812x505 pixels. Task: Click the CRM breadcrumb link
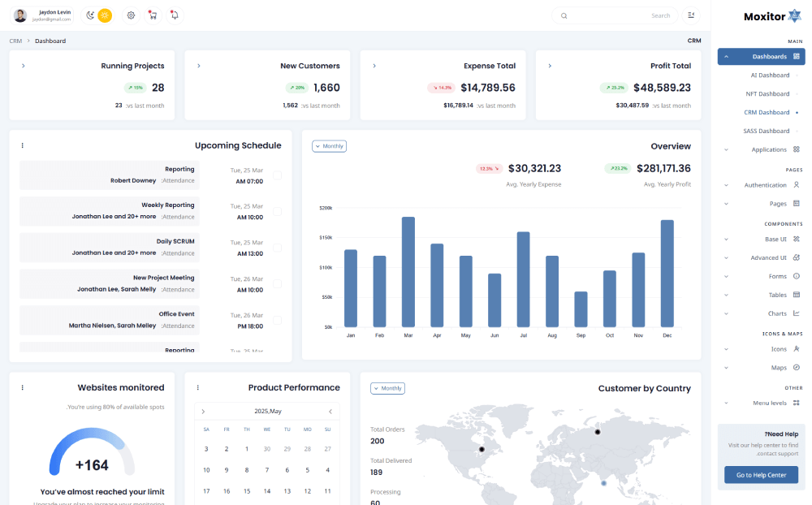[x=15, y=41]
